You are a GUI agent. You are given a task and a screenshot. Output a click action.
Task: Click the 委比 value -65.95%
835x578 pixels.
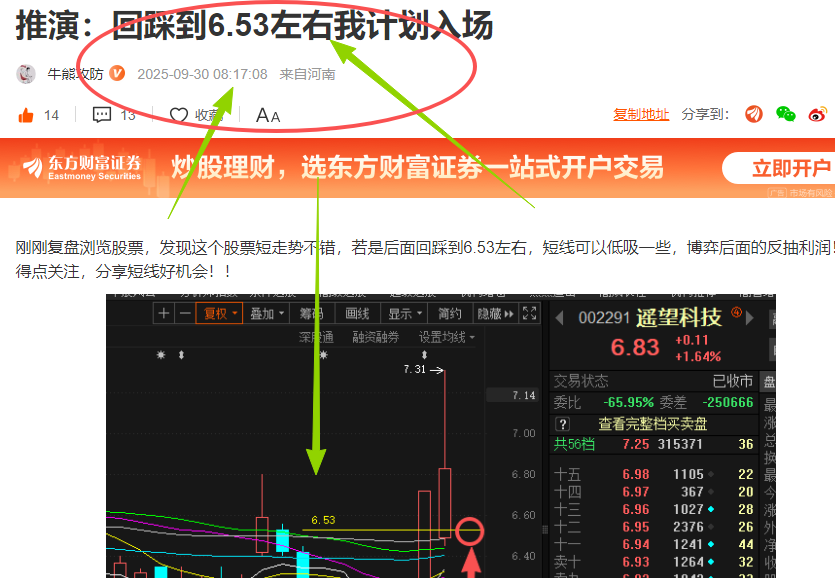pyautogui.click(x=628, y=402)
